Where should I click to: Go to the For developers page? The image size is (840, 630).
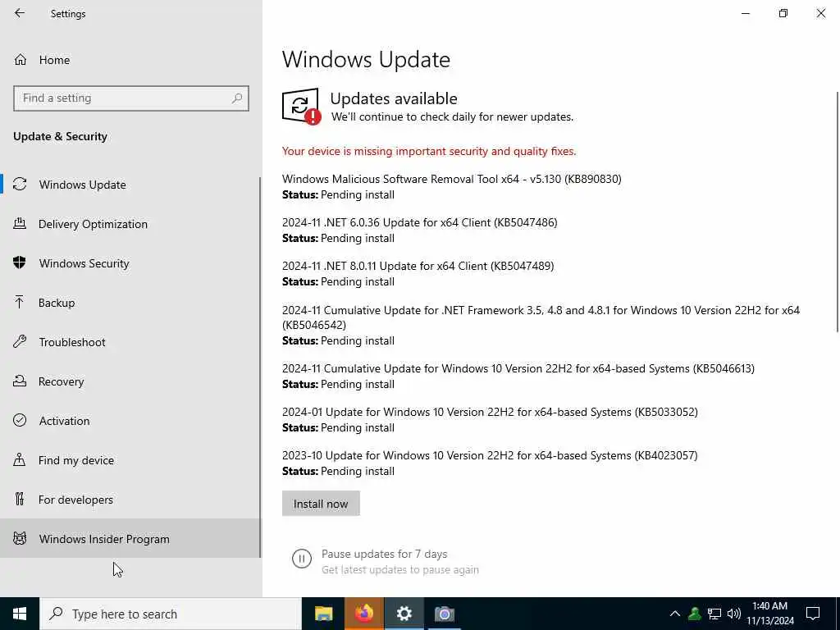coord(130,500)
